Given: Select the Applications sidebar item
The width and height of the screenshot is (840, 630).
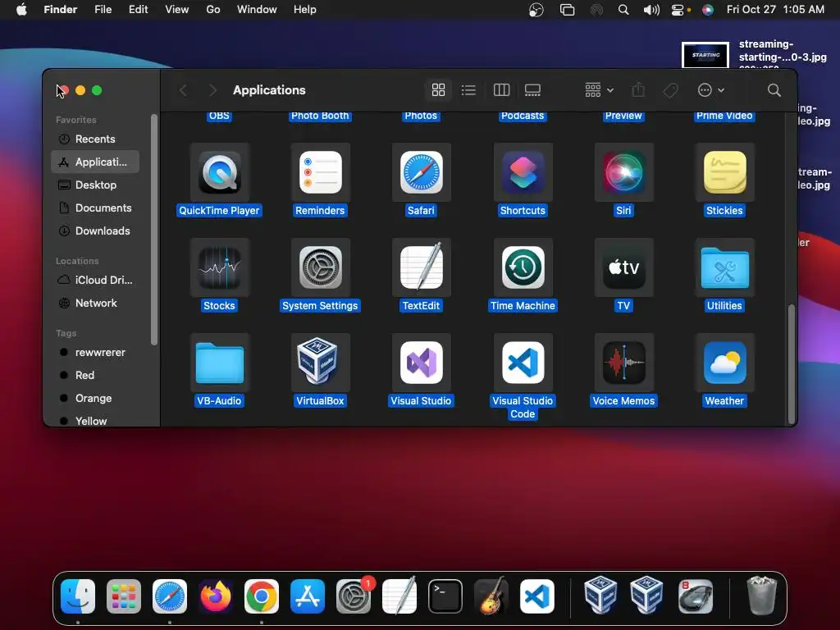Looking at the screenshot, I should point(95,162).
